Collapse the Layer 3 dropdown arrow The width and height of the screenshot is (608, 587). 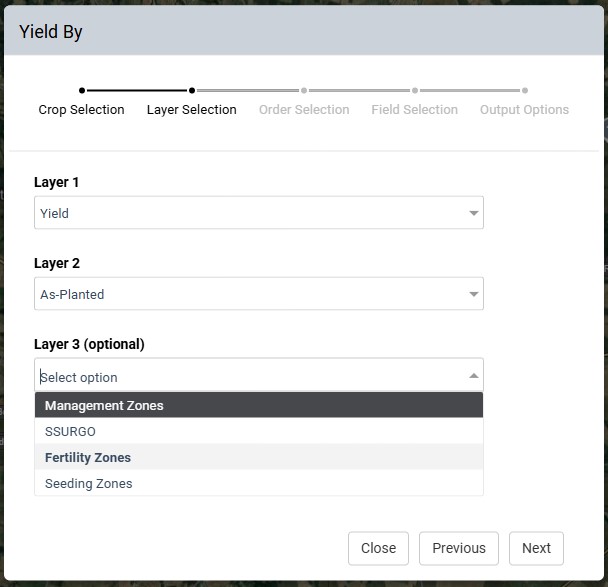point(473,375)
